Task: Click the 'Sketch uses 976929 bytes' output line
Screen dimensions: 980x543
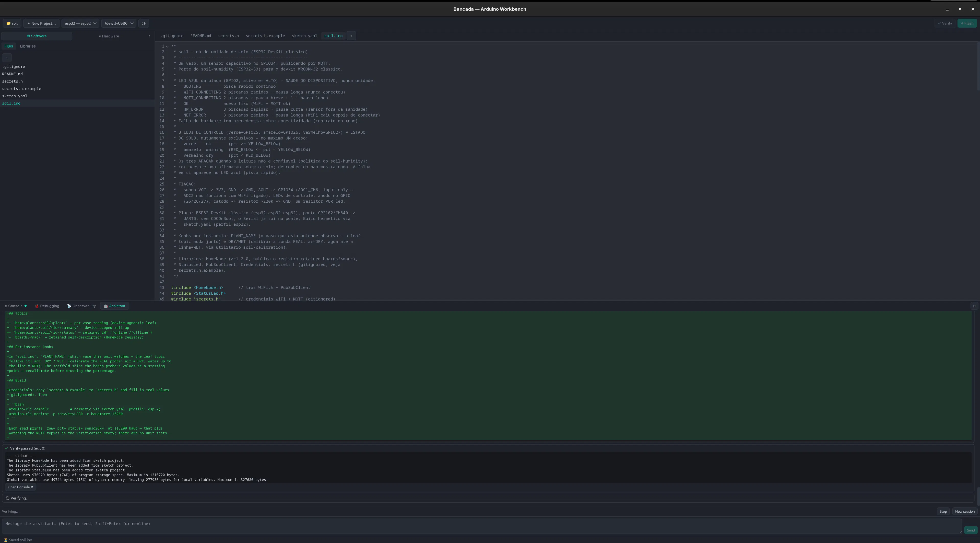Action: [93, 475]
